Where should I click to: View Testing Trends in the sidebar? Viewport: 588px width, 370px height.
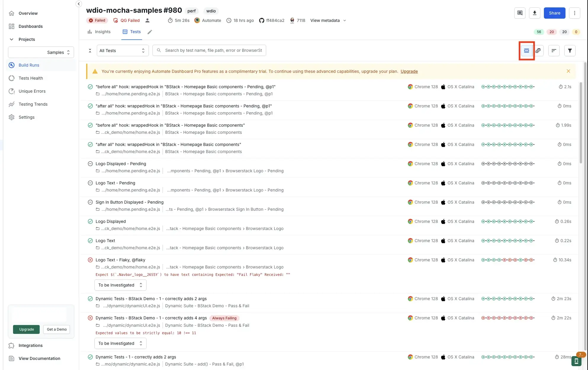point(33,104)
